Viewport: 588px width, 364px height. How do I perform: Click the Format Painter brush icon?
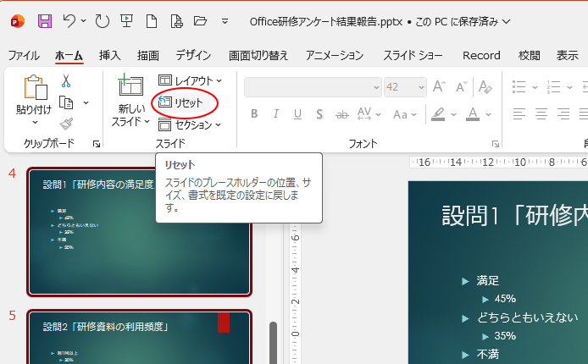[x=66, y=124]
